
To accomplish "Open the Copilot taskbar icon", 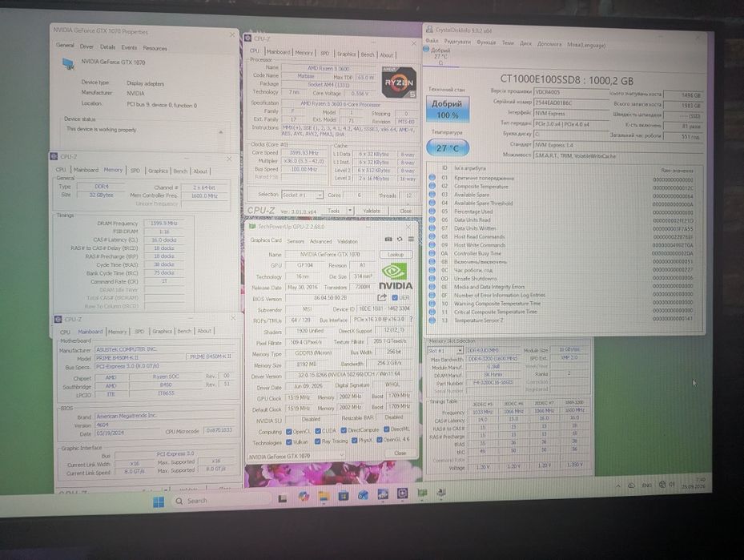I will click(304, 497).
